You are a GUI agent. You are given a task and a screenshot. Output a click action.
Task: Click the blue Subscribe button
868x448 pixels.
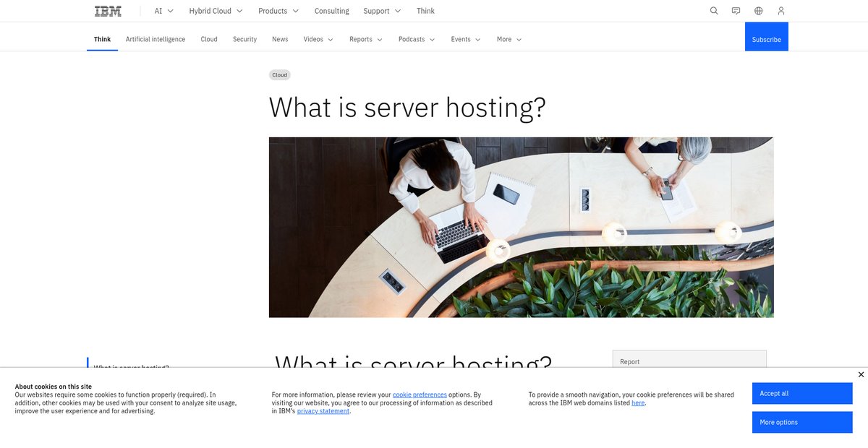coord(767,37)
